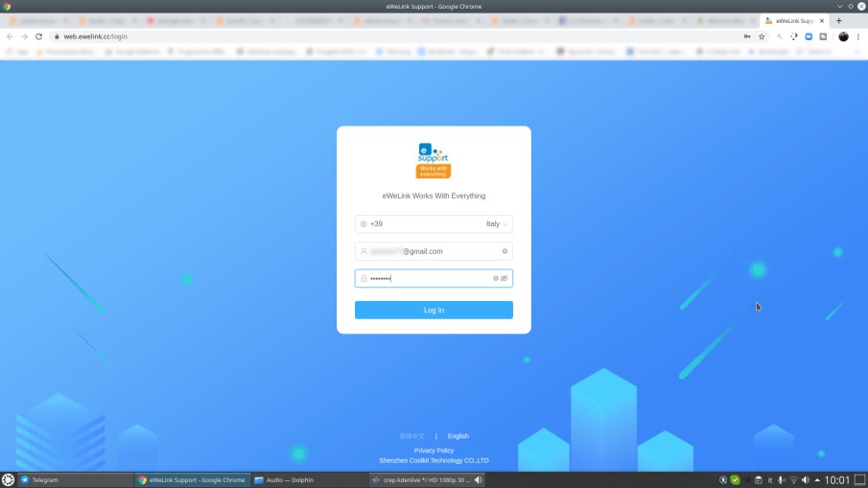Open the clipboard tray icon
Image resolution: width=868 pixels, height=488 pixels.
point(759,479)
